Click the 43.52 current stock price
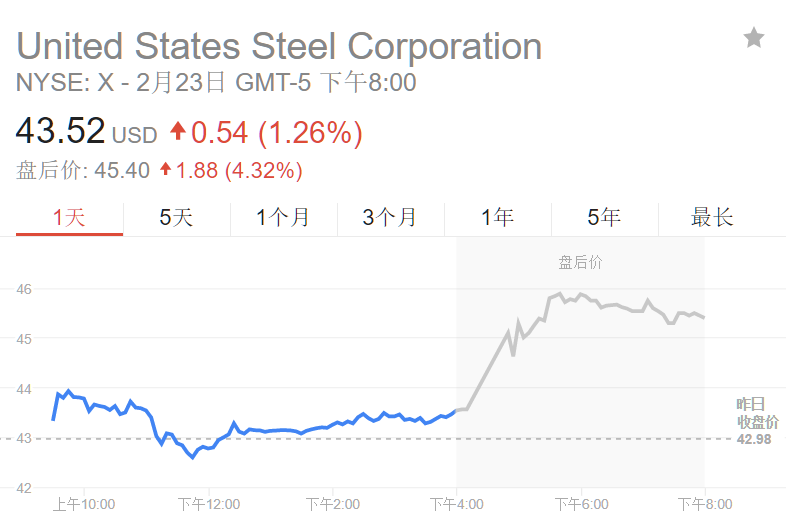This screenshot has height=518, width=786. pyautogui.click(x=60, y=132)
